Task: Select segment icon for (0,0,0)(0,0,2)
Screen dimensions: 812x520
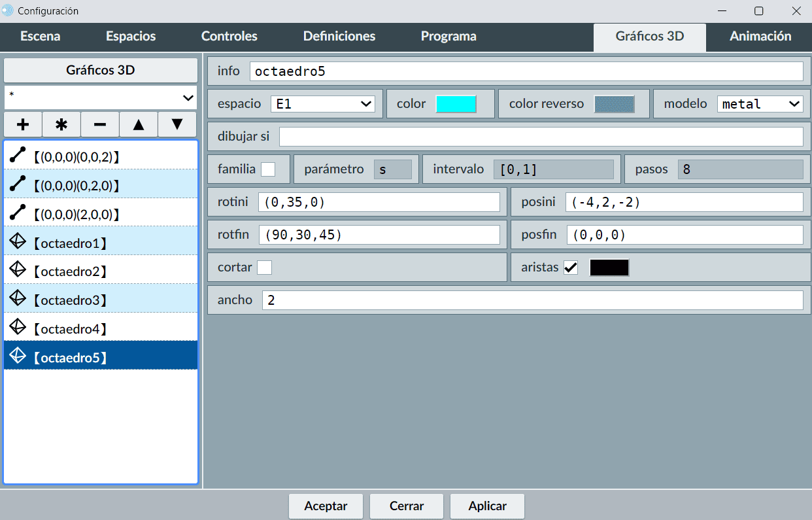Action: [18, 156]
